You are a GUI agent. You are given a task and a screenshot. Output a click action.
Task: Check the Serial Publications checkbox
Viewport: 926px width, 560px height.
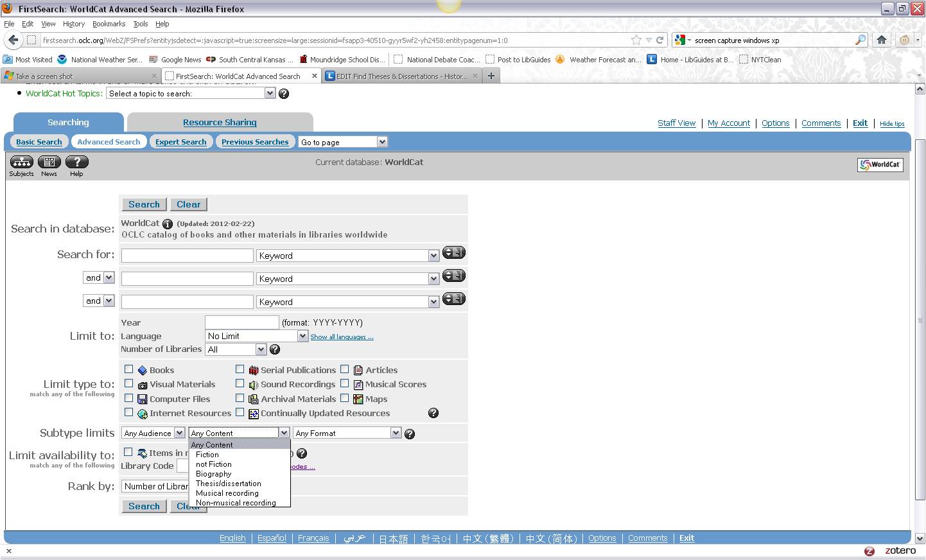[x=240, y=369]
